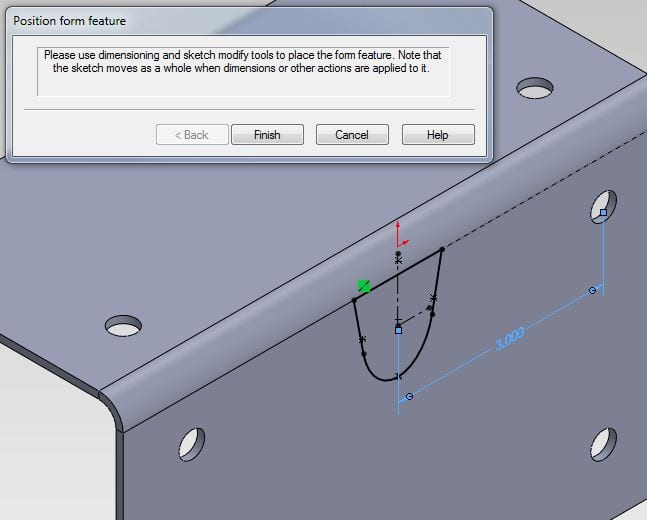This screenshot has height=520, width=647.
Task: Select the red sketch origin marker
Action: [401, 235]
